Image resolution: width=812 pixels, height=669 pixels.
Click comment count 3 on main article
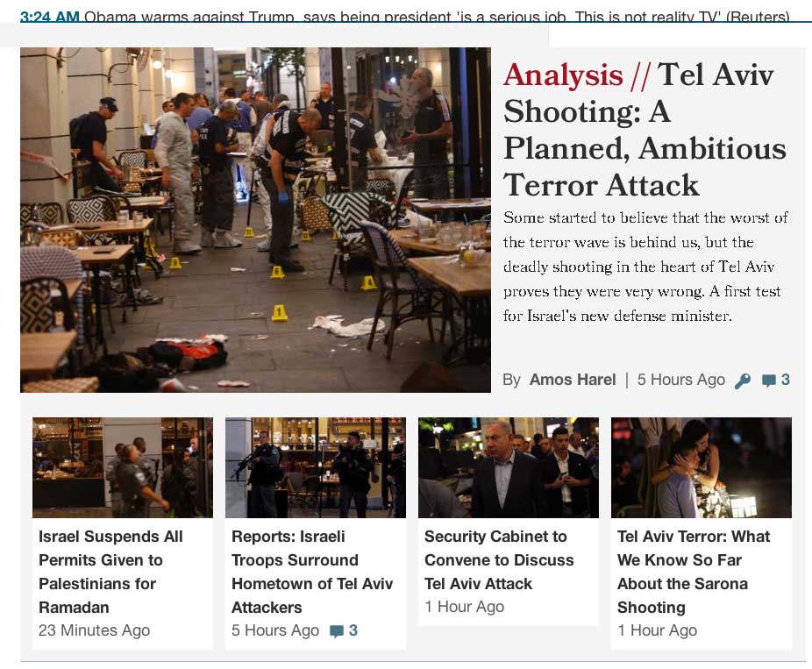pos(785,380)
